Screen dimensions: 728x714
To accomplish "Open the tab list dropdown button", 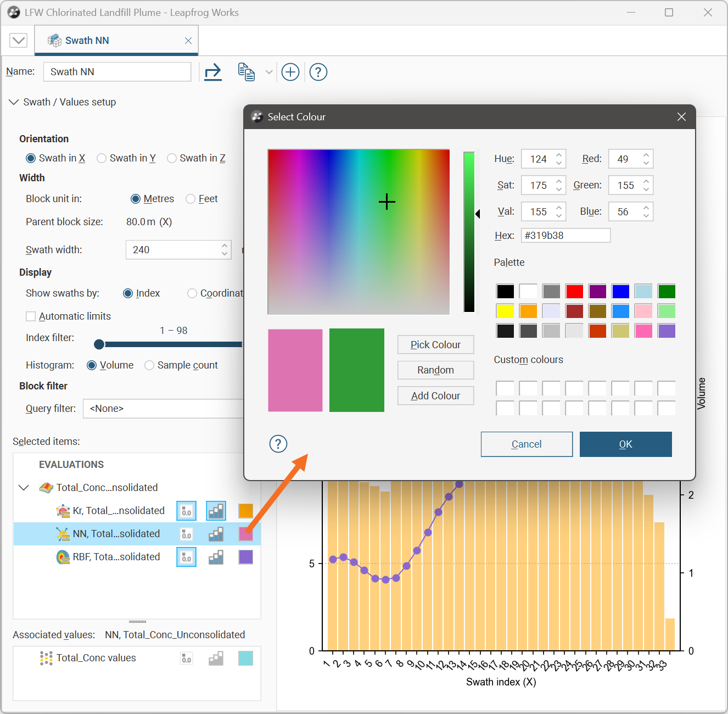I will 18,41.
